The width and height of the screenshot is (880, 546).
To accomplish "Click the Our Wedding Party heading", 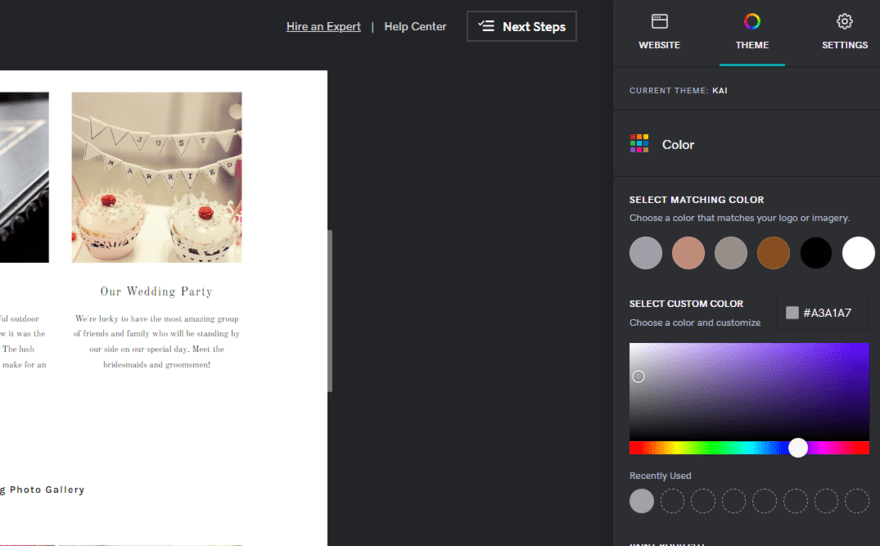I will (x=157, y=291).
